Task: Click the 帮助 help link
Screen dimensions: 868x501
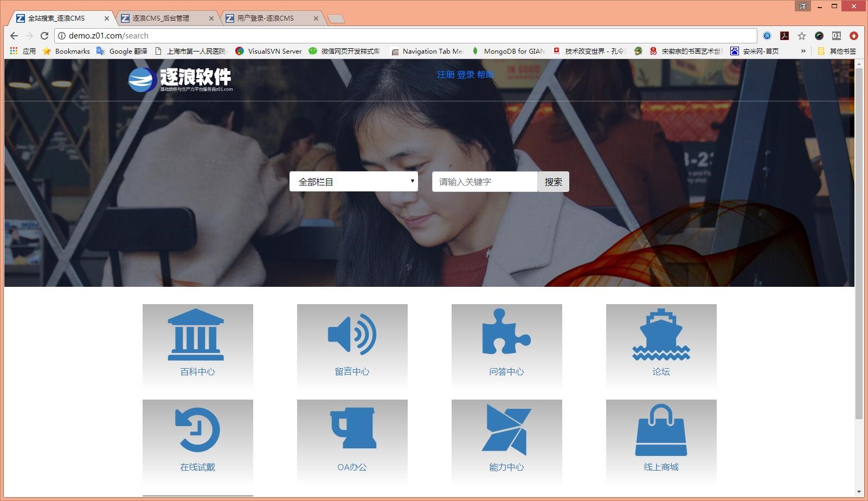Action: [x=485, y=75]
